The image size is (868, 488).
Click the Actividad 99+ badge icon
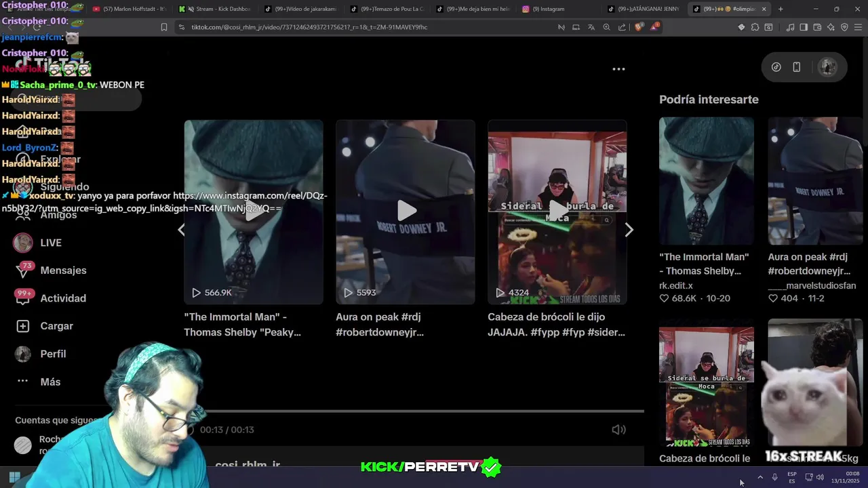[x=23, y=297]
